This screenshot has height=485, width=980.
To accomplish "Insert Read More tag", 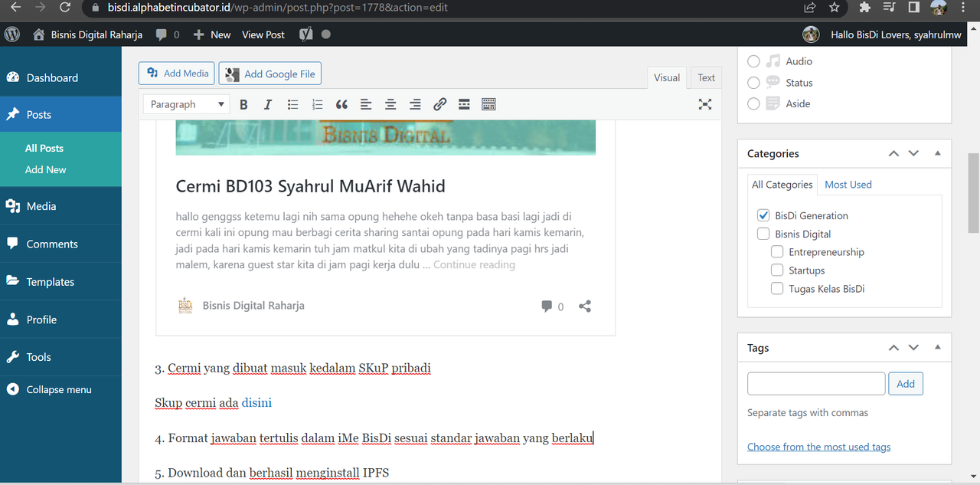I will (x=464, y=104).
